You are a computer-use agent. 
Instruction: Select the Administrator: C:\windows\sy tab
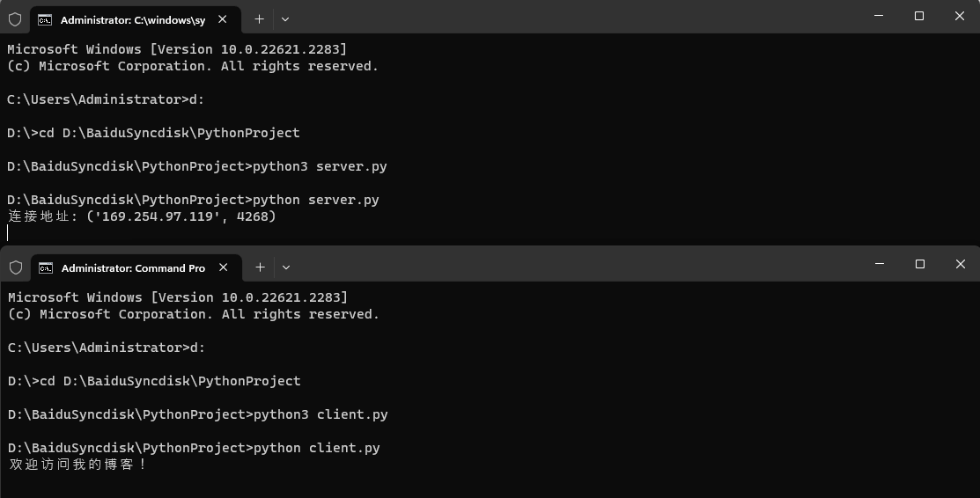132,19
